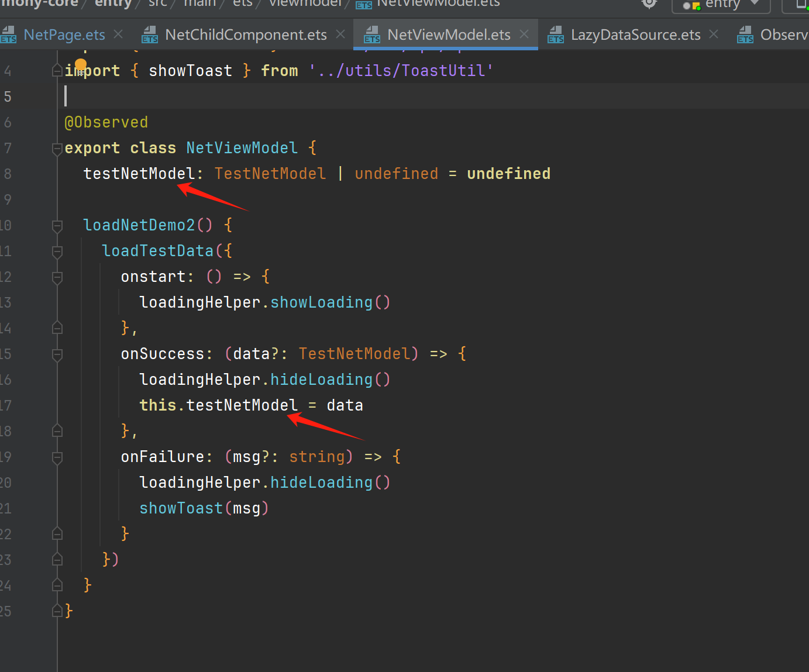Viewport: 809px width, 672px height.
Task: Close the NetChildComponent.ets tab
Action: pyautogui.click(x=340, y=35)
